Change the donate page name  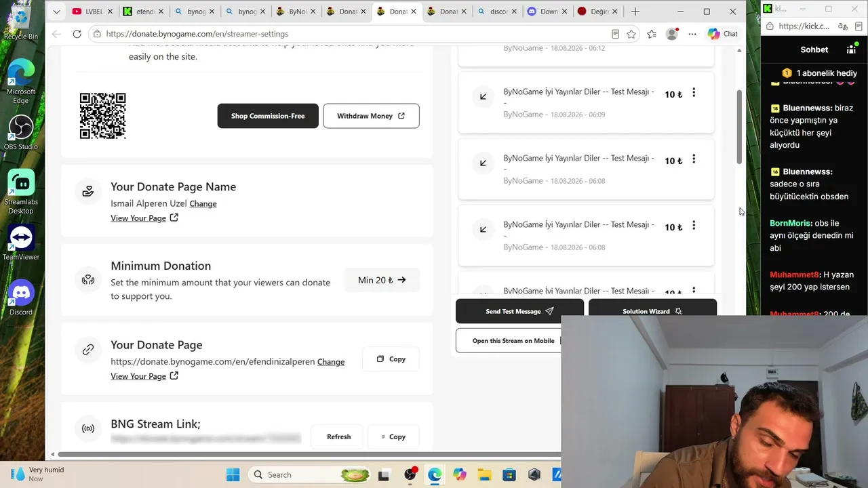click(203, 203)
